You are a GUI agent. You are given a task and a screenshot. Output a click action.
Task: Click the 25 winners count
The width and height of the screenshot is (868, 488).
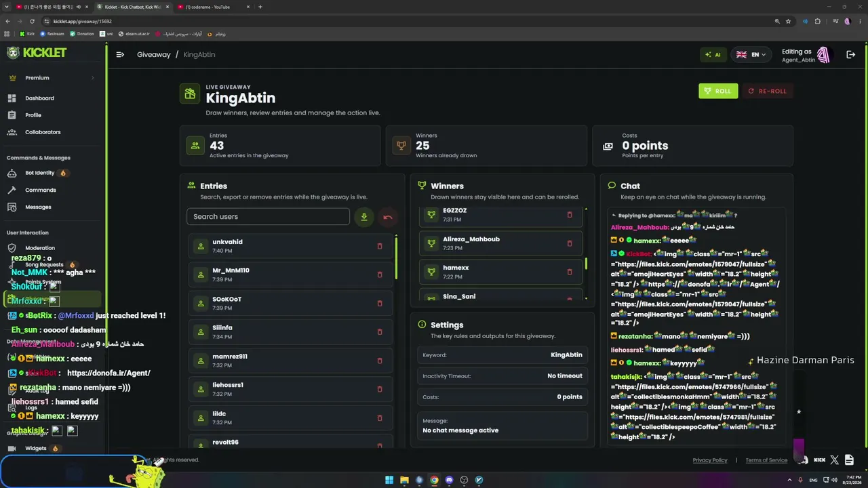tap(422, 146)
